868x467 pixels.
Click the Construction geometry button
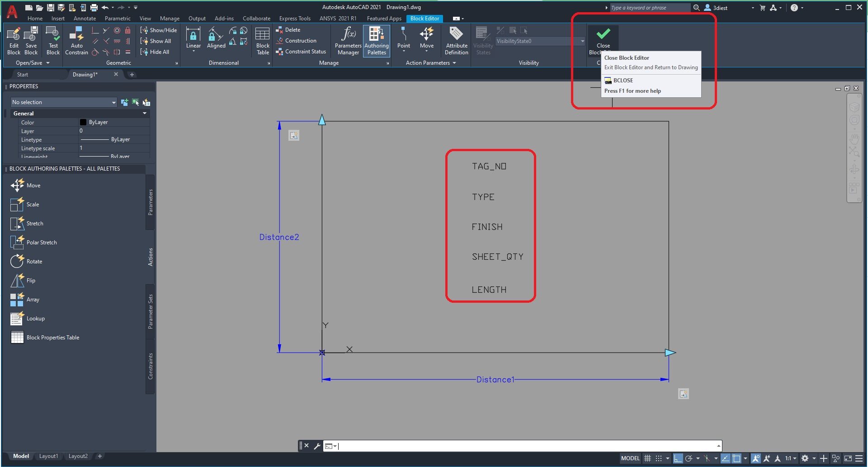click(296, 41)
